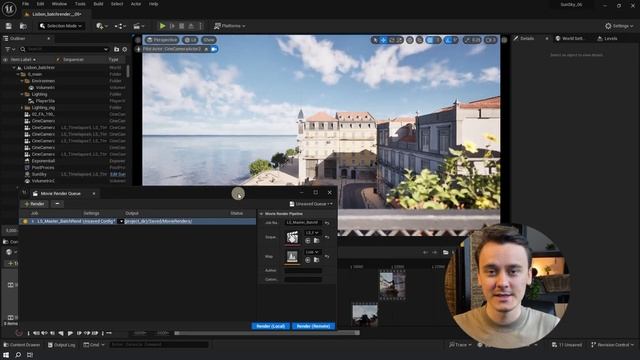Image resolution: width=640 pixels, height=360 pixels.
Task: Open the Settings gear dropdown
Action: [x=619, y=26]
